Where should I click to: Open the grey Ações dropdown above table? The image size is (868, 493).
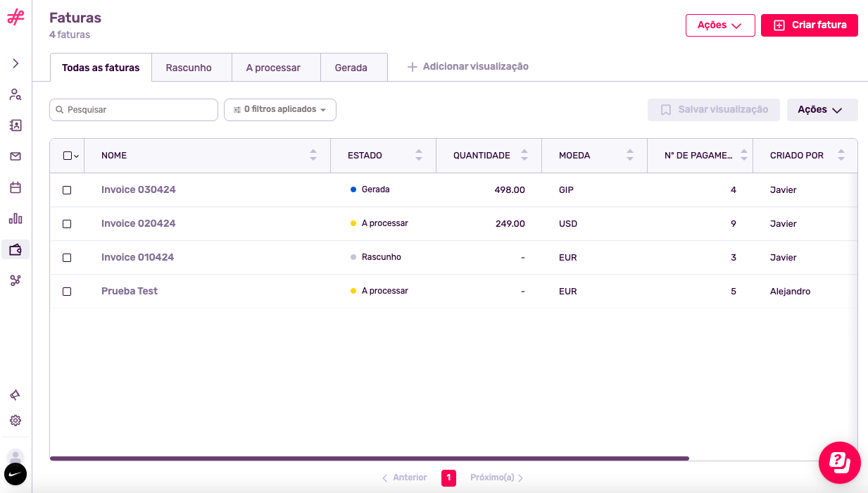click(x=822, y=110)
